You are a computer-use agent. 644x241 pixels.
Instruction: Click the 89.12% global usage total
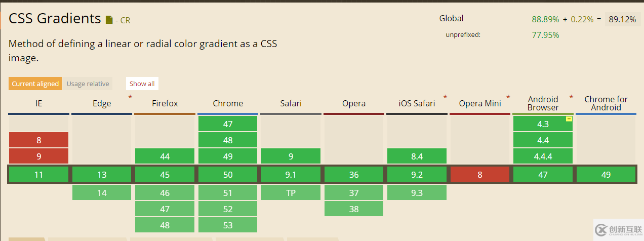pyautogui.click(x=622, y=19)
